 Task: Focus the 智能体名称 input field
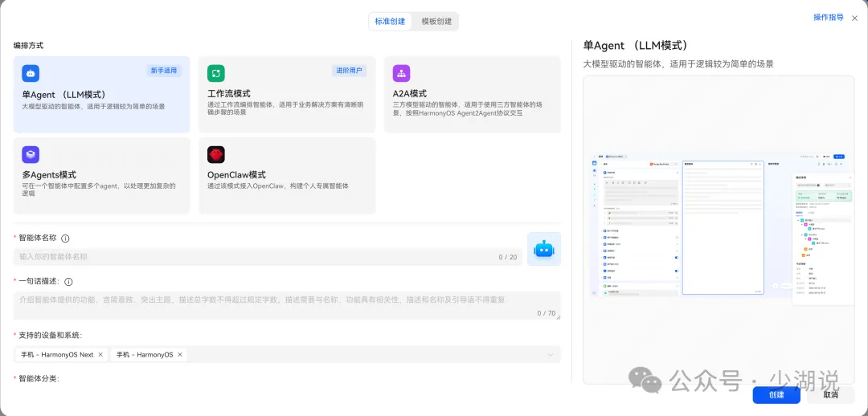pyautogui.click(x=268, y=257)
